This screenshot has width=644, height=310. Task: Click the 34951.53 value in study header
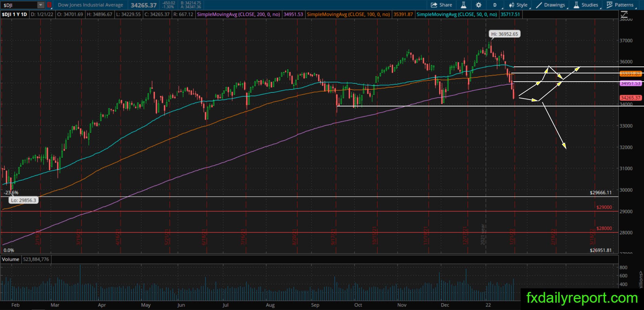tap(293, 14)
